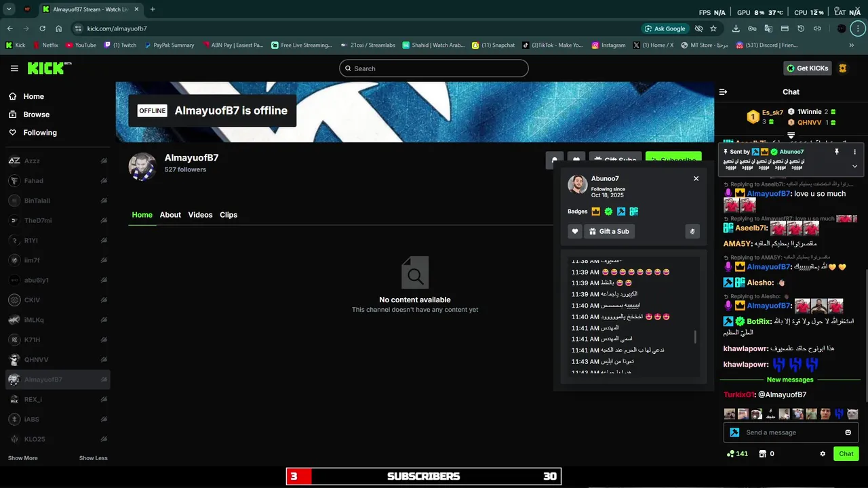Click the Kick search box
The width and height of the screenshot is (868, 488).
tap(433, 68)
